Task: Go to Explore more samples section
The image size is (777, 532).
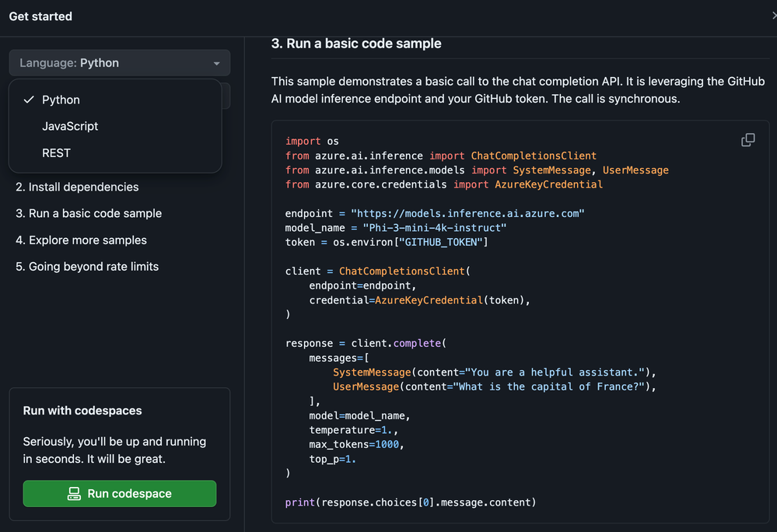Action: [81, 240]
